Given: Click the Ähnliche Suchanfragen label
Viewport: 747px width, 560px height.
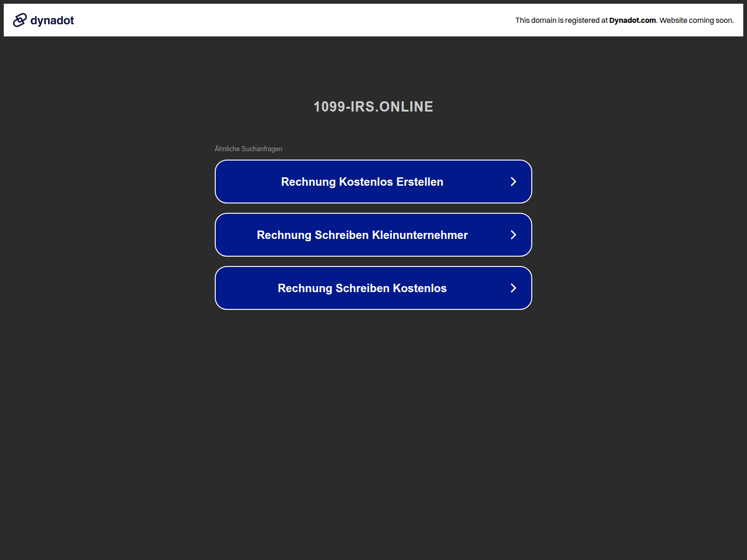Looking at the screenshot, I should tap(248, 149).
